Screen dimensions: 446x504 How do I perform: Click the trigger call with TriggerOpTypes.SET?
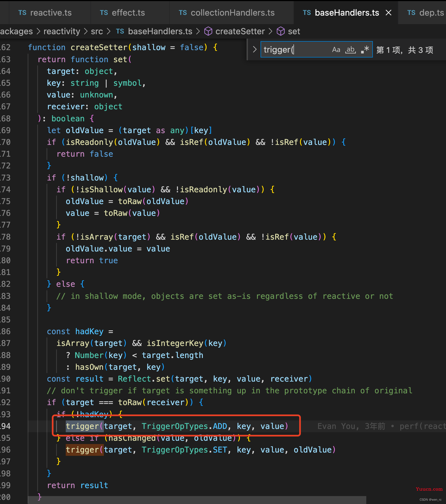(201, 449)
